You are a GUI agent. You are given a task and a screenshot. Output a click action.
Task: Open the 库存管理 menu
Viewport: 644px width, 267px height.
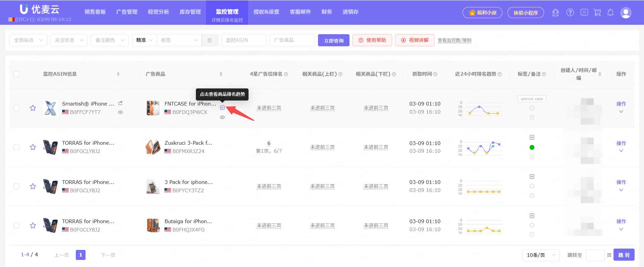point(190,12)
